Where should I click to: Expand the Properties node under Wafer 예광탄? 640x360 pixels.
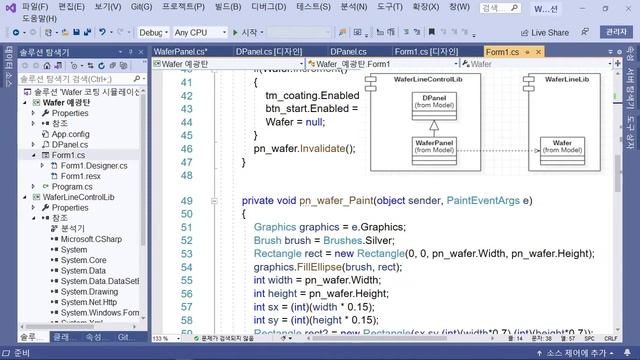coord(33,113)
